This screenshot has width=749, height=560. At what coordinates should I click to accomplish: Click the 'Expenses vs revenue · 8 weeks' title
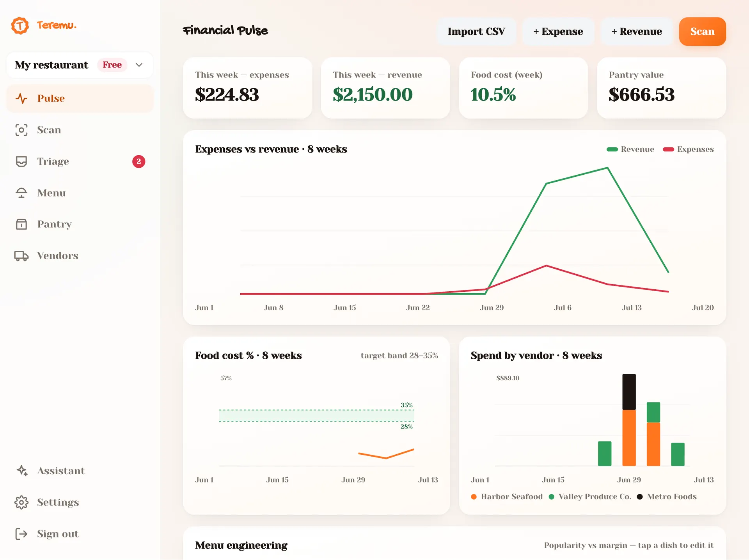[271, 149]
